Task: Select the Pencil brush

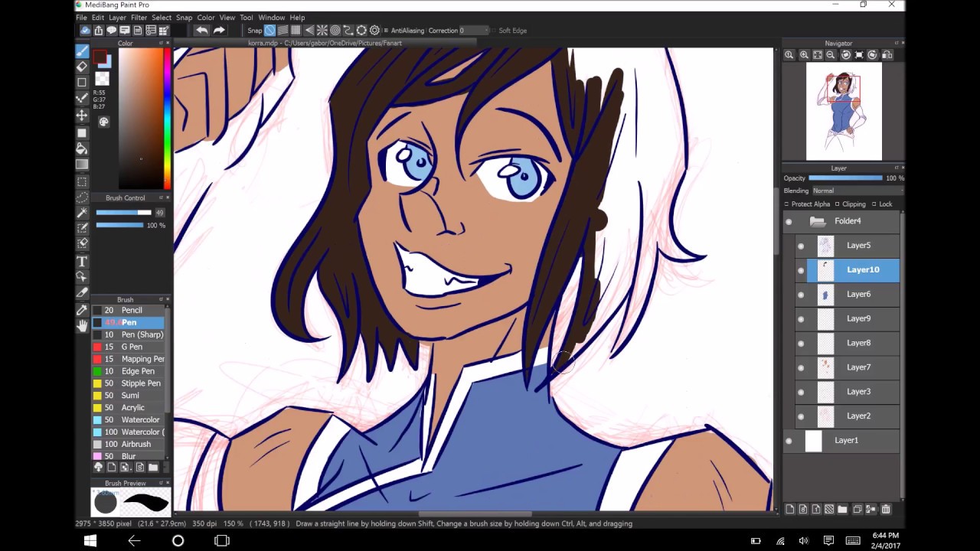Action: [x=128, y=310]
